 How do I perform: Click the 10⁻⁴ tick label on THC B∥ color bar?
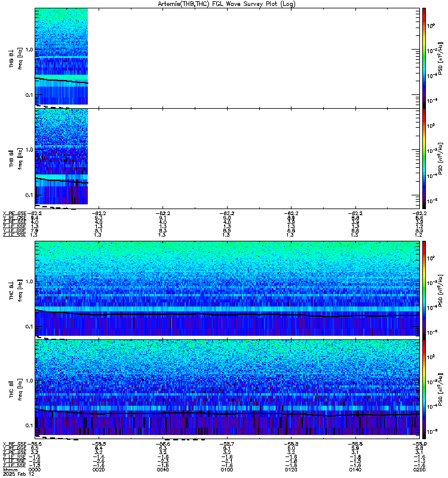(x=432, y=406)
